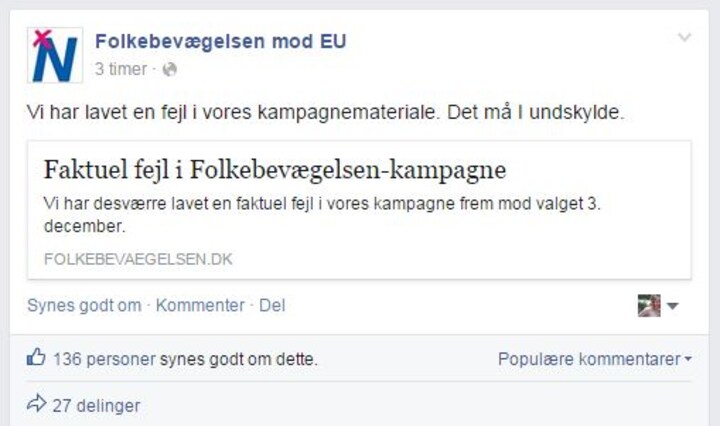The height and width of the screenshot is (426, 720).
Task: Click the FOLKEBEVAEGELSEN.DK domain label
Action: [139, 259]
